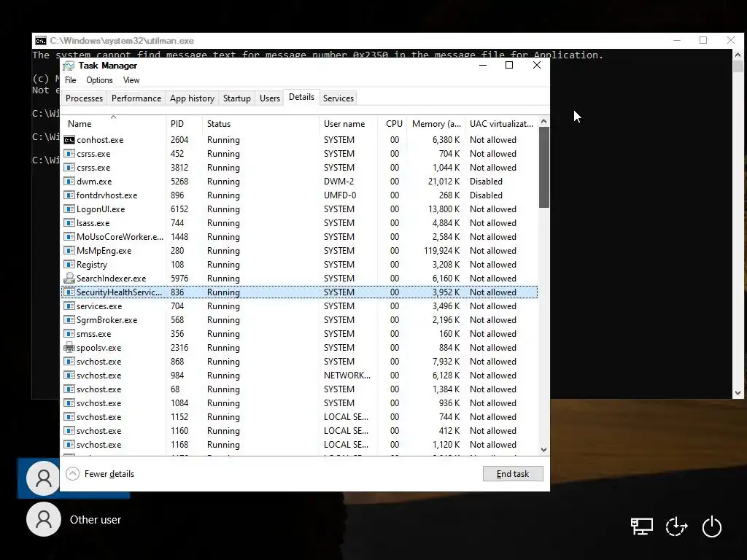Image resolution: width=747 pixels, height=560 pixels.
Task: Click the lsass.exe process icon
Action: [69, 223]
